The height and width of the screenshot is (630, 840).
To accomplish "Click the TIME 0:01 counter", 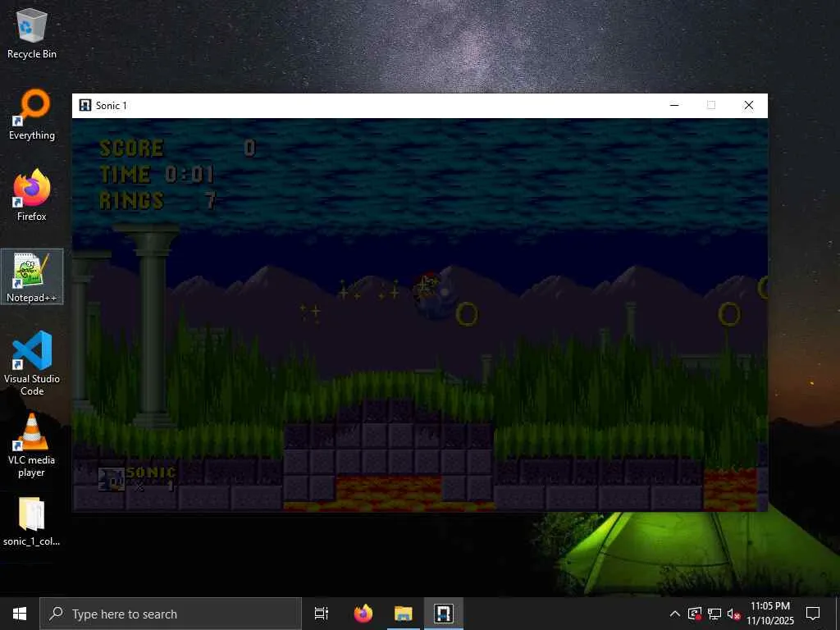I will click(x=157, y=174).
